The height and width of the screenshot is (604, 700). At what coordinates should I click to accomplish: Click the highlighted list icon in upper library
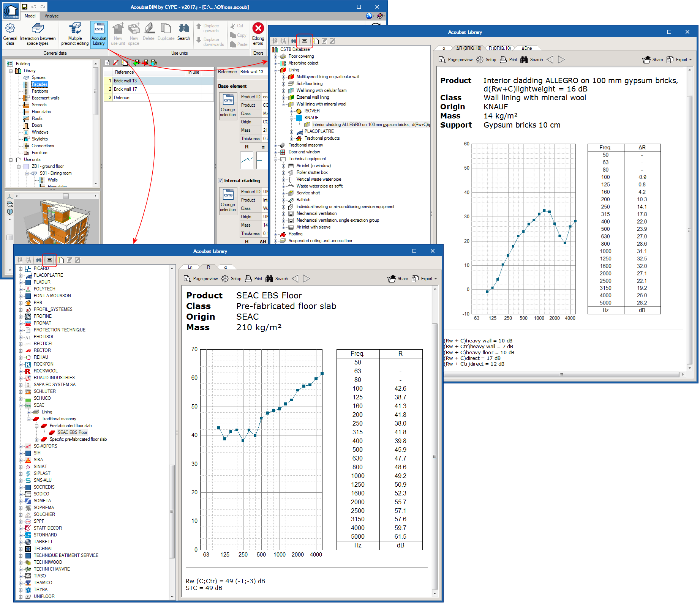(x=304, y=41)
